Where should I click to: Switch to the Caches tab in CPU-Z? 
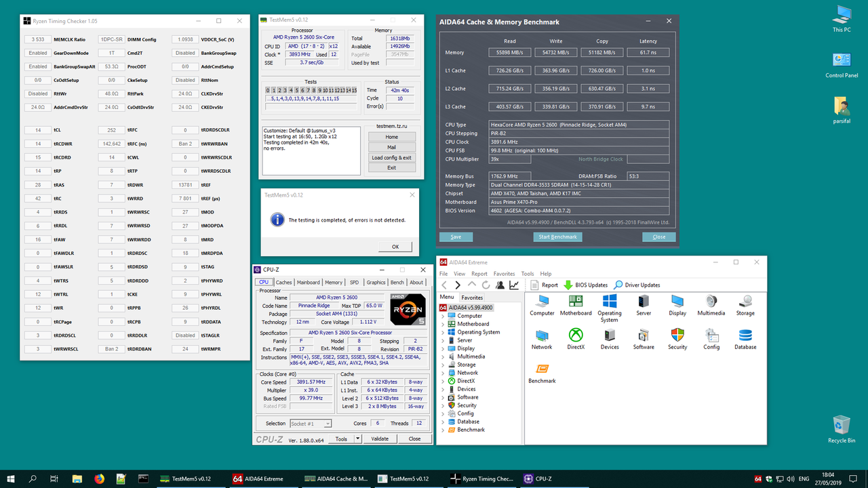[x=284, y=283]
